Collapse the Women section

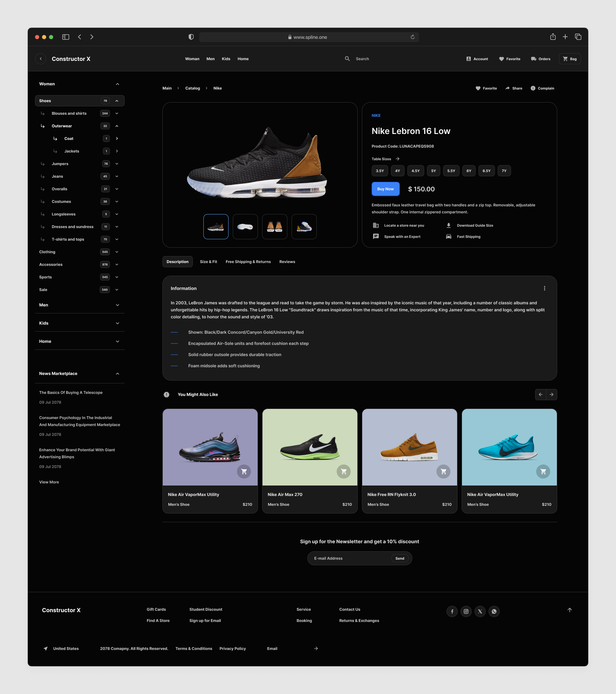118,84
